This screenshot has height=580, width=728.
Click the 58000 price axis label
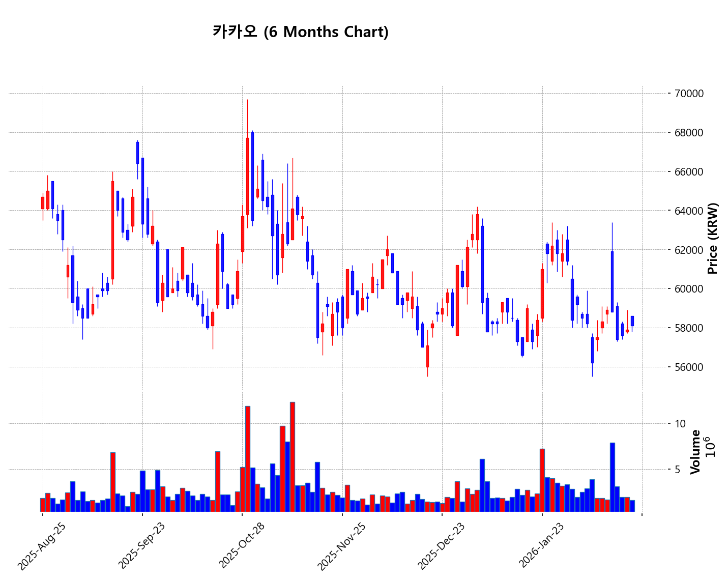[689, 328]
